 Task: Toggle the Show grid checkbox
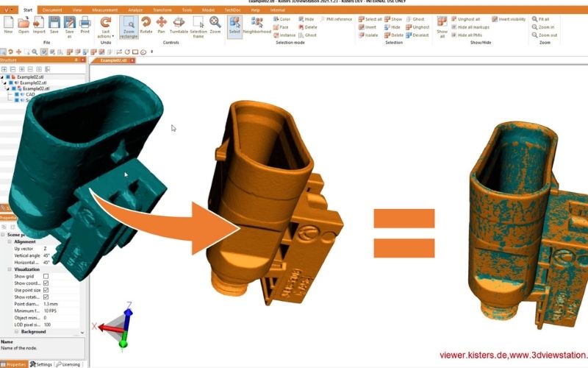(46, 276)
